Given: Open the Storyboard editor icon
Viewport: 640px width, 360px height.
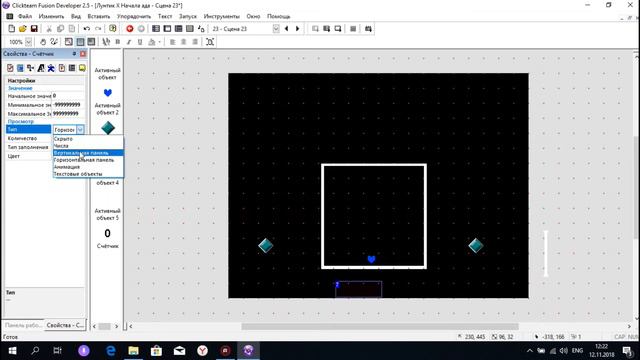Looking at the screenshot, I should point(156,29).
